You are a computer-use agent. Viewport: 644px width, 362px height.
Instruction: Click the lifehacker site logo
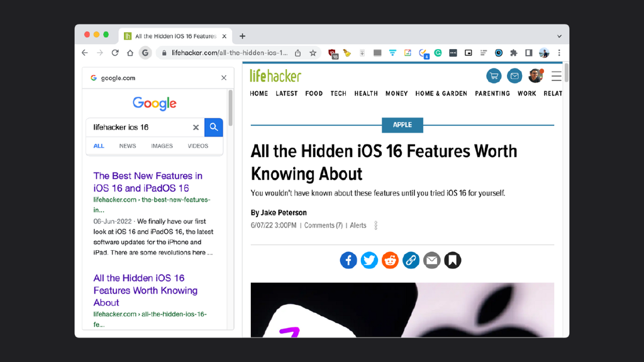[275, 76]
